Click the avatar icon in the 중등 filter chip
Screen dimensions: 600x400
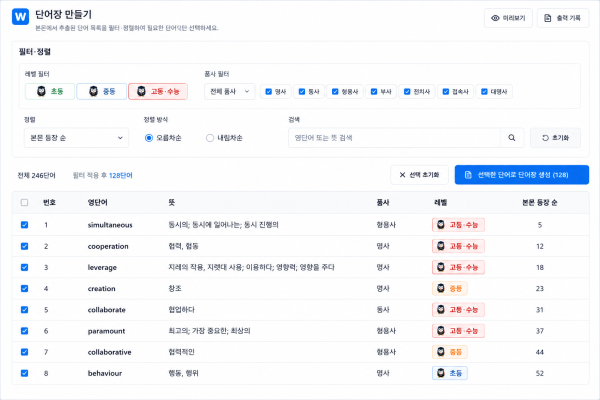click(93, 91)
